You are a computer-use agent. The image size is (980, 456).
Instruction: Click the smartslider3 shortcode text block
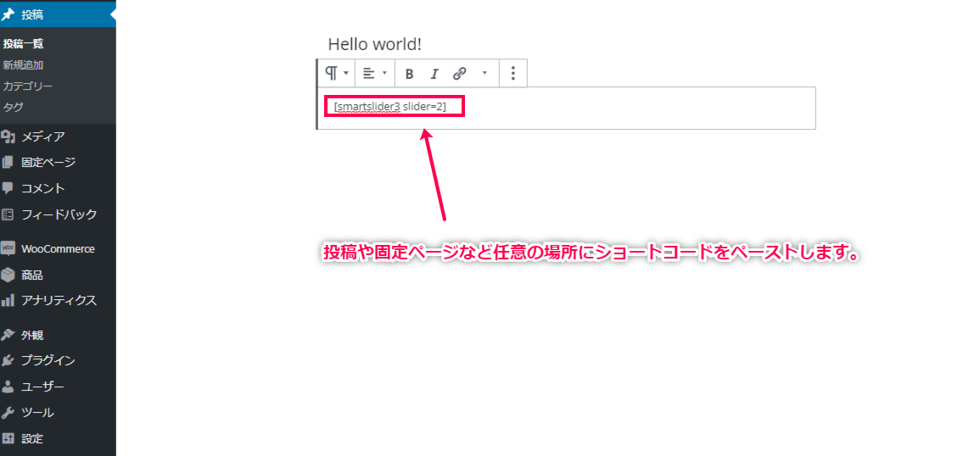pos(390,107)
